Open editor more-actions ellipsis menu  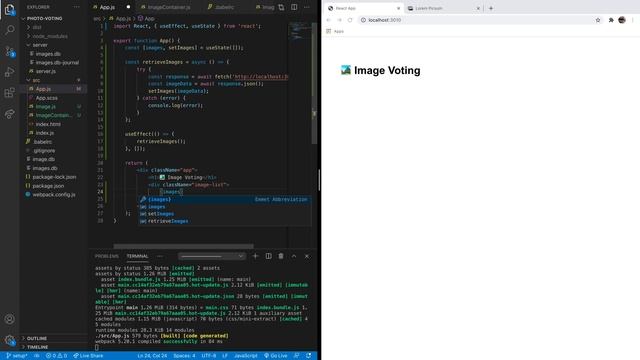(x=307, y=7)
